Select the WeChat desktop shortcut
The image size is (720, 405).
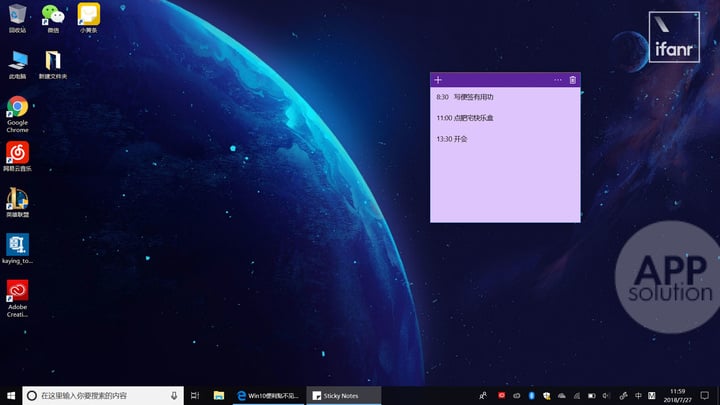click(53, 18)
